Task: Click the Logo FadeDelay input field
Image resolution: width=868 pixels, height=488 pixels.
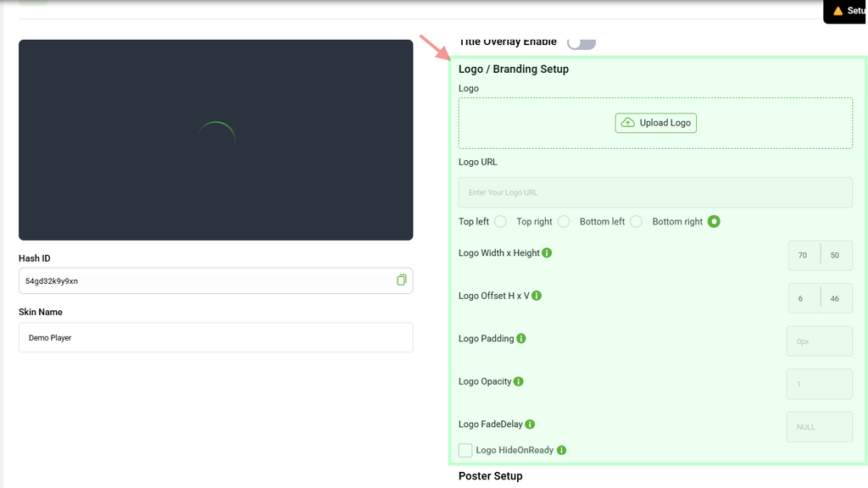Action: coord(820,427)
